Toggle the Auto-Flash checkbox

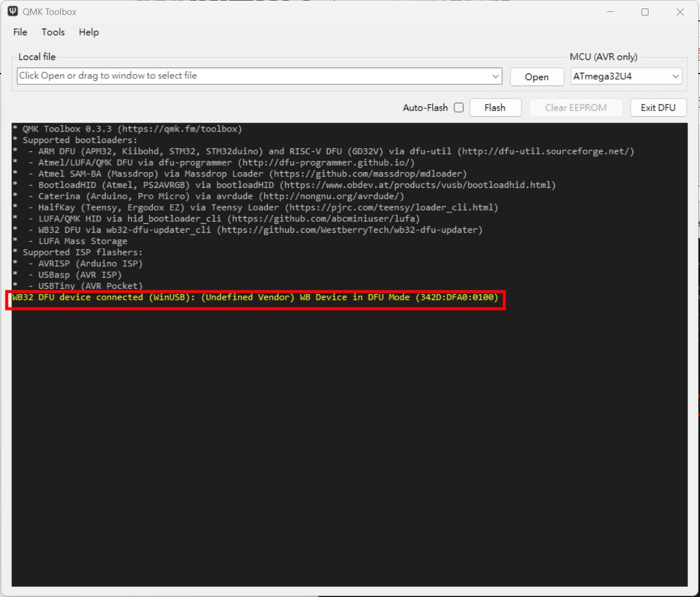[458, 108]
